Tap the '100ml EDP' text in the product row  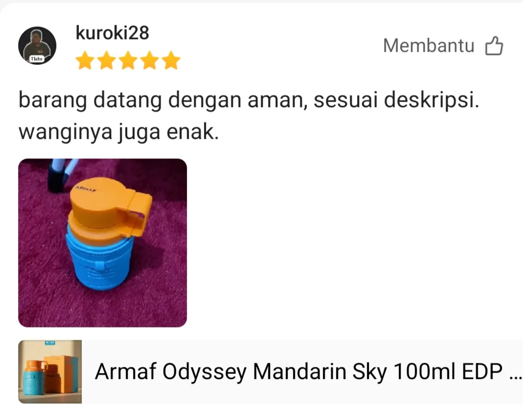tap(448, 372)
